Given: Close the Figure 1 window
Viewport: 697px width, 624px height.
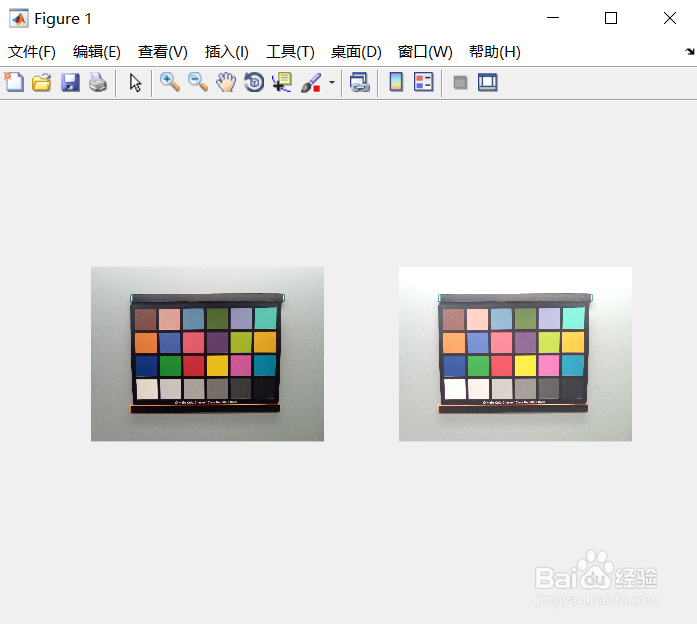Looking at the screenshot, I should [670, 18].
